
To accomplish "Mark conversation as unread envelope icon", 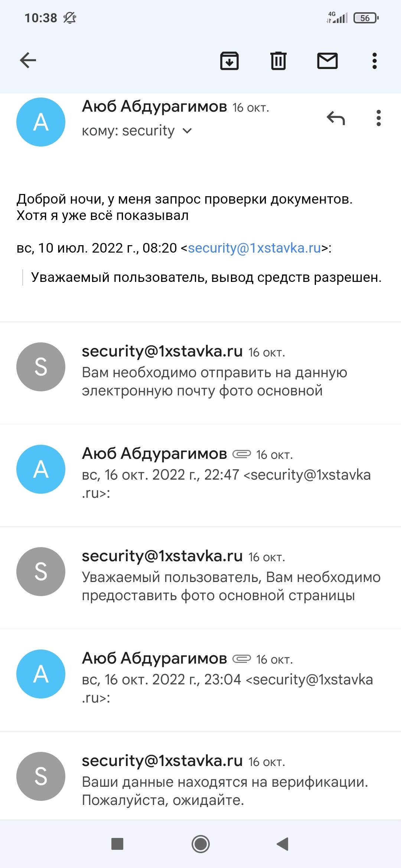I will (x=327, y=61).
